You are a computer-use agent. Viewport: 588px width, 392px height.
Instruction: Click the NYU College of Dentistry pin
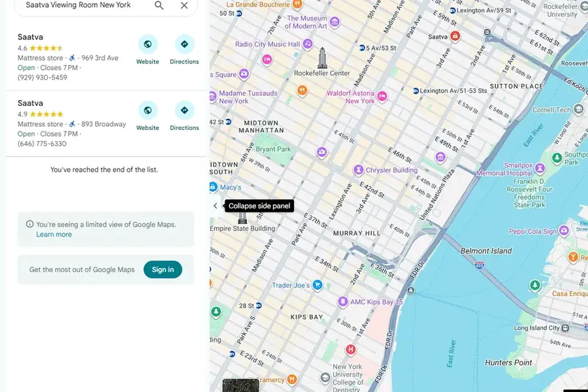(325, 377)
